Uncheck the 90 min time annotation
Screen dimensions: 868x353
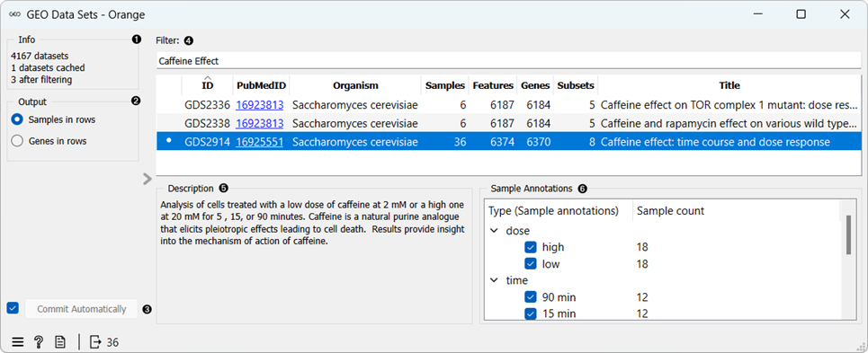[x=531, y=297]
